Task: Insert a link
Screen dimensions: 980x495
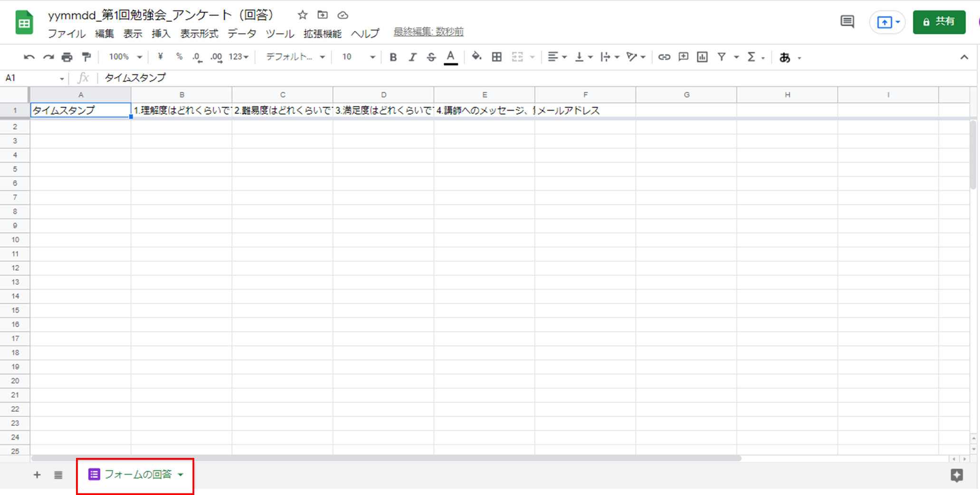Action: point(664,57)
